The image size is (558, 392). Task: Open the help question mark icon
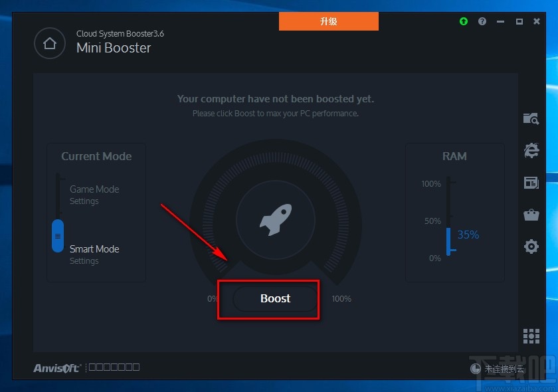point(482,21)
